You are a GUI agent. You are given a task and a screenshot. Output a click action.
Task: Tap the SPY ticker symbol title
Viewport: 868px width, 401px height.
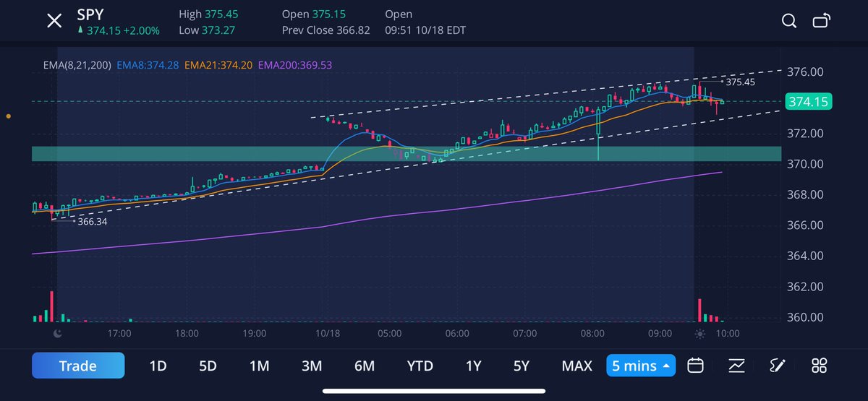(x=90, y=14)
